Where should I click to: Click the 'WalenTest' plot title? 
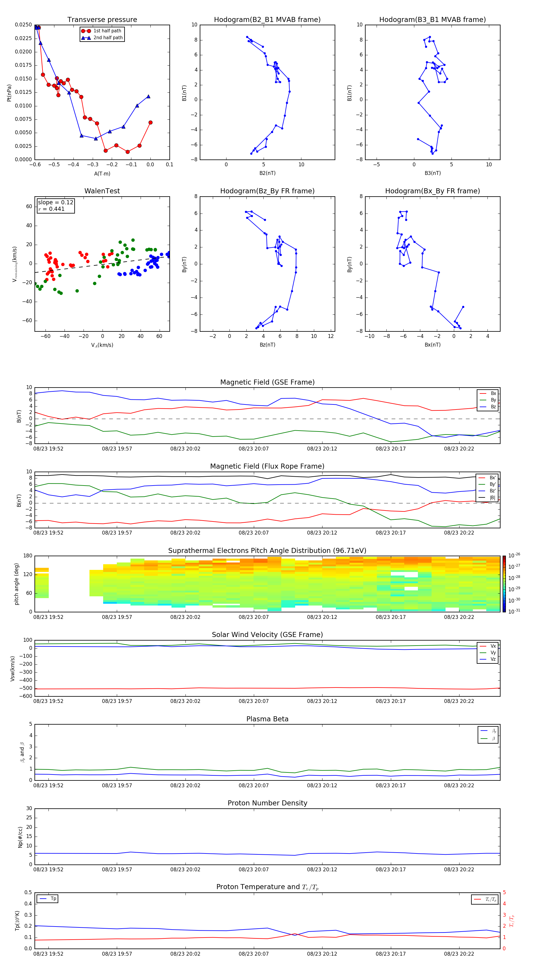102,191
